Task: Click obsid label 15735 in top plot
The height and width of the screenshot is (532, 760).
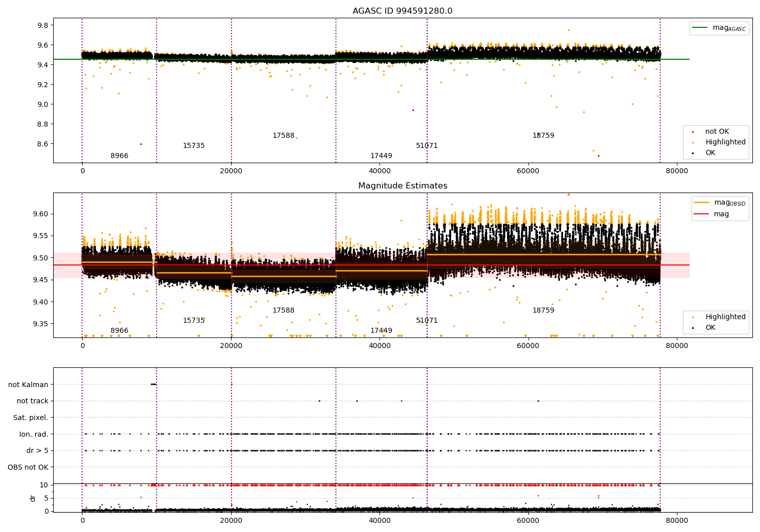Action: [x=194, y=146]
